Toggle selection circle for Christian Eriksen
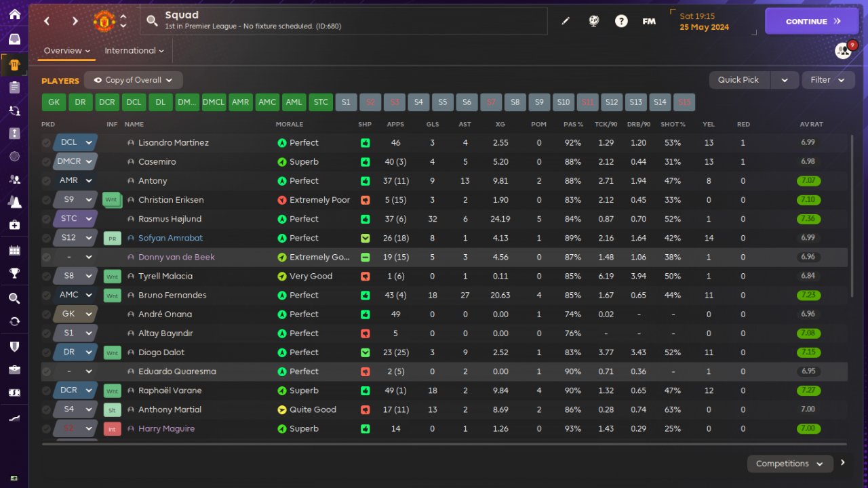The image size is (868, 488). [46, 200]
